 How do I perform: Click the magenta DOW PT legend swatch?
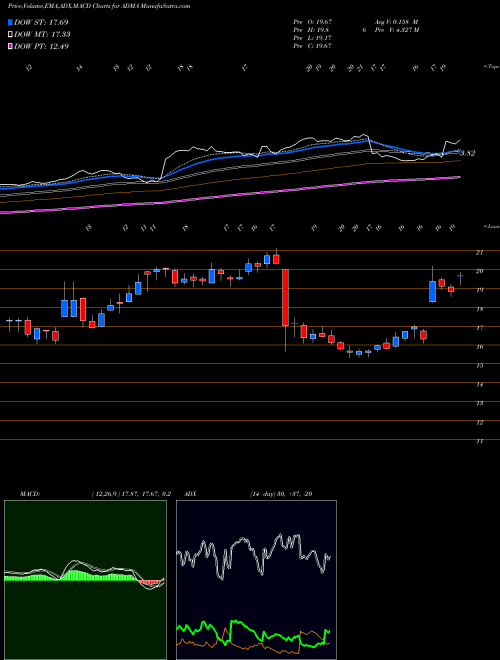[x=10, y=46]
